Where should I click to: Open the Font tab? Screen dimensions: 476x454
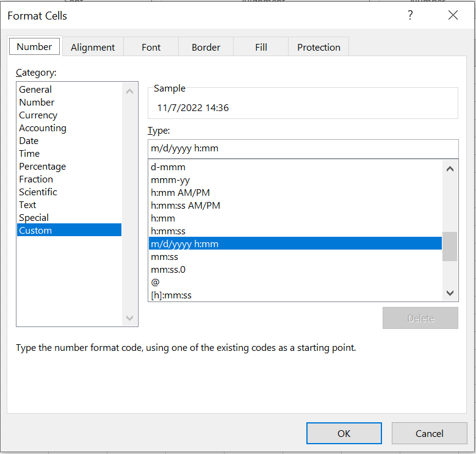point(151,47)
